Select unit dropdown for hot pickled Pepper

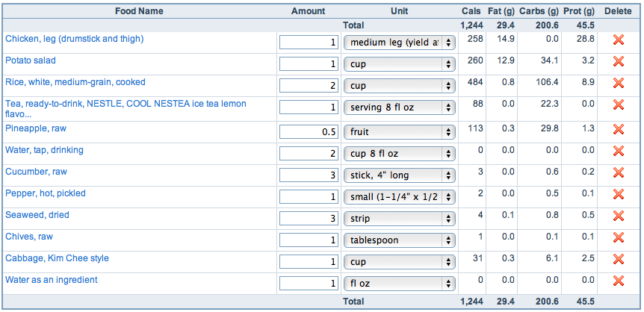click(399, 197)
